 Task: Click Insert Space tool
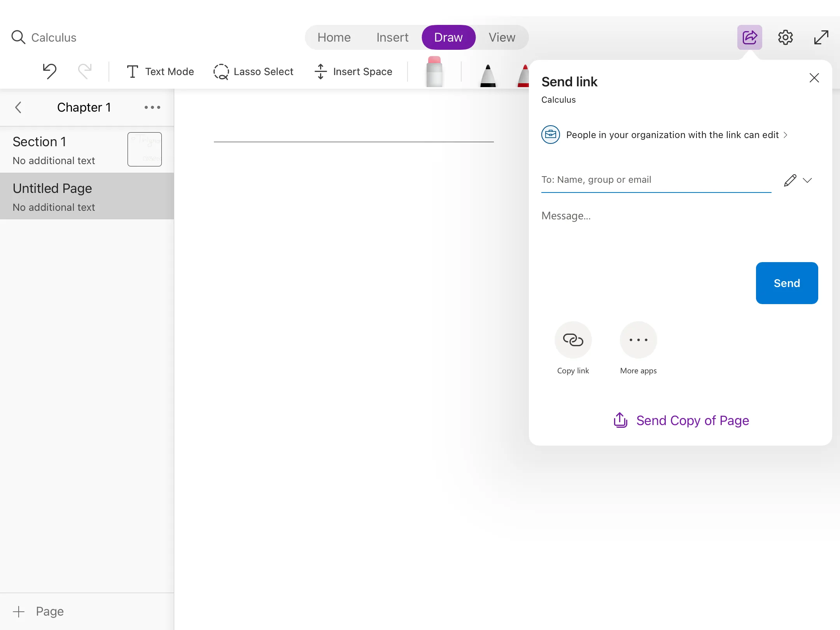pos(353,72)
